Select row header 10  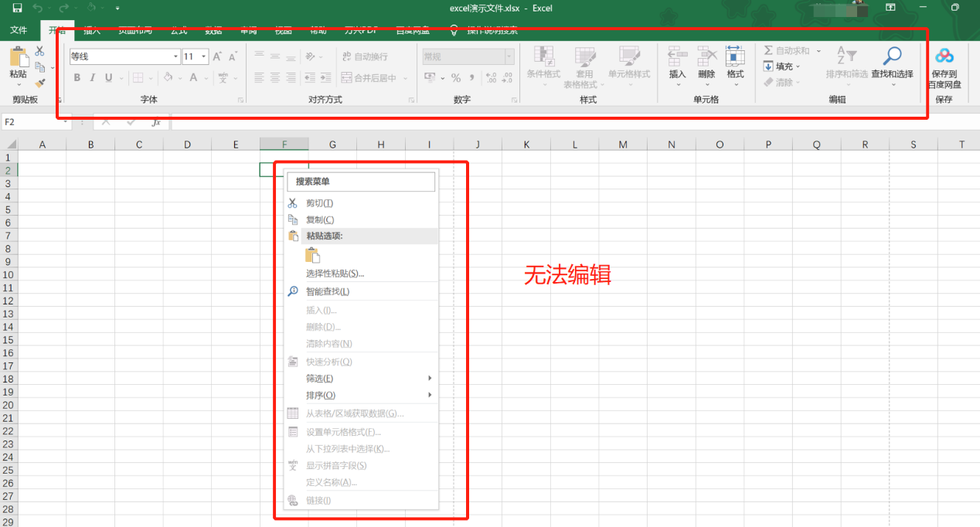tap(9, 275)
